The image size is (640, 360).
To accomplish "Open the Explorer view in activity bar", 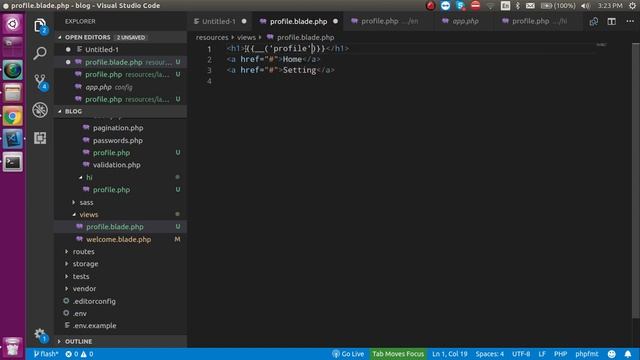I will [x=40, y=26].
